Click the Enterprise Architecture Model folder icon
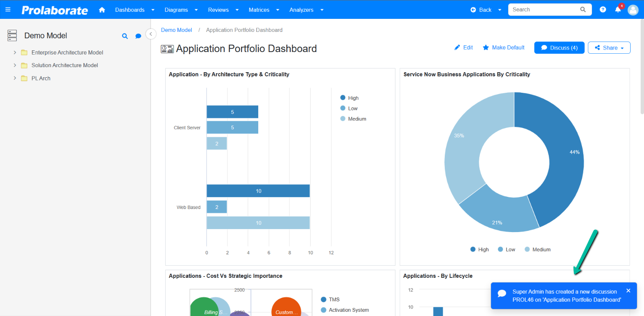The image size is (644, 316). (24, 52)
